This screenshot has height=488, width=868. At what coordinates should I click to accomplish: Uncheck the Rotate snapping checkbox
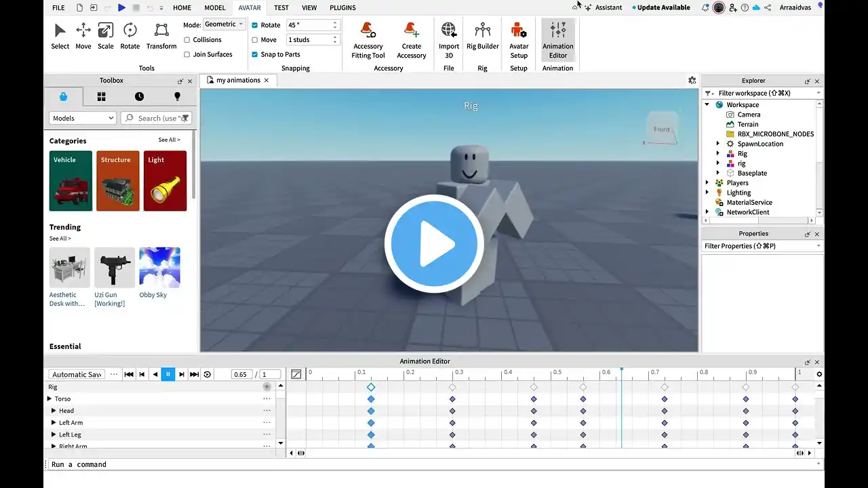(x=255, y=25)
